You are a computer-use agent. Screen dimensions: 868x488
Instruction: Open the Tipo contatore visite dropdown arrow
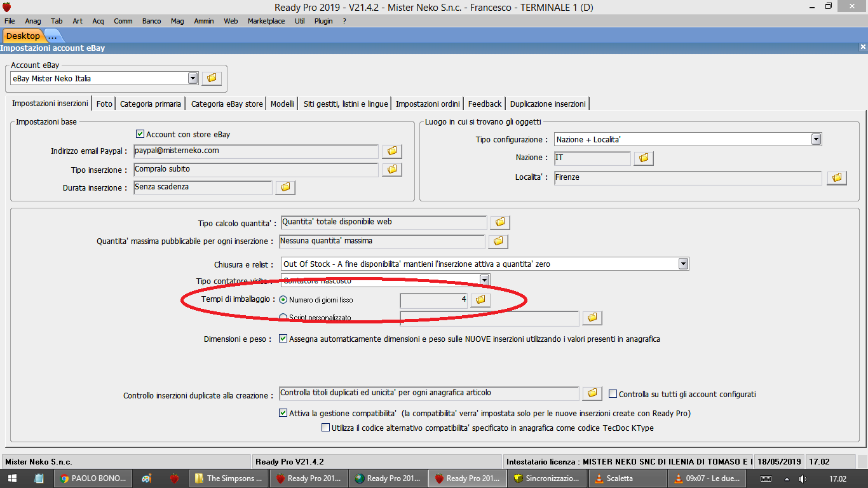(485, 280)
